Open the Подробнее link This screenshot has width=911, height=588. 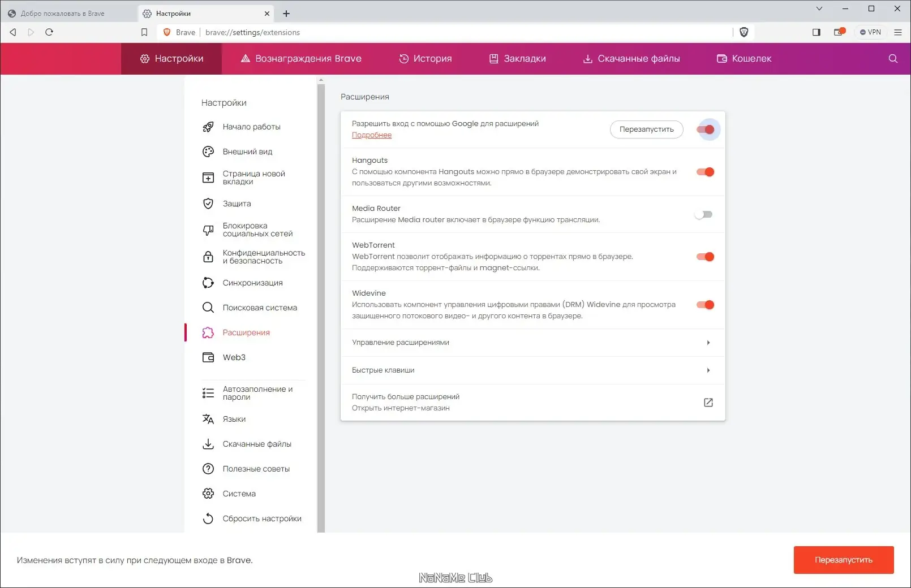click(372, 135)
